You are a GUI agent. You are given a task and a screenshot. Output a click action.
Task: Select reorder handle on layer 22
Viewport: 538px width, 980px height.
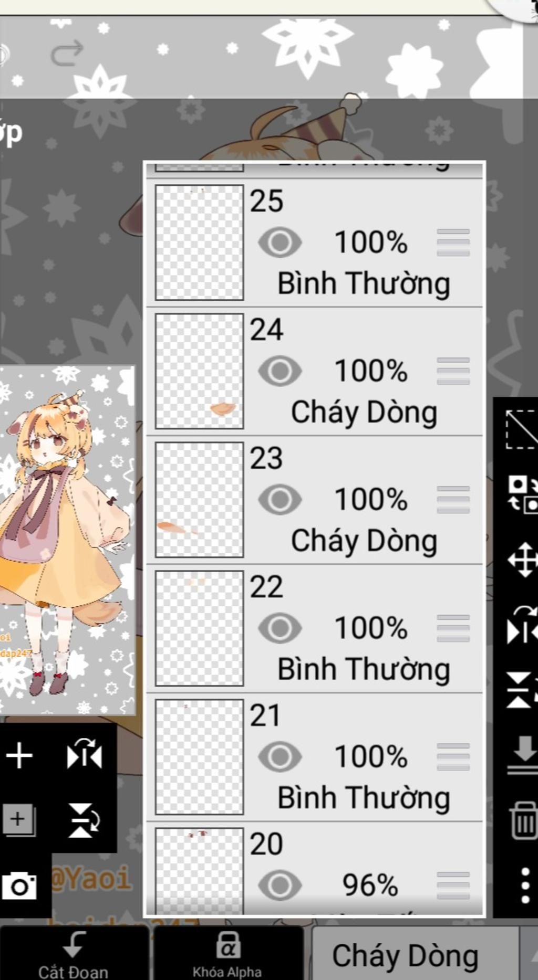tap(453, 628)
